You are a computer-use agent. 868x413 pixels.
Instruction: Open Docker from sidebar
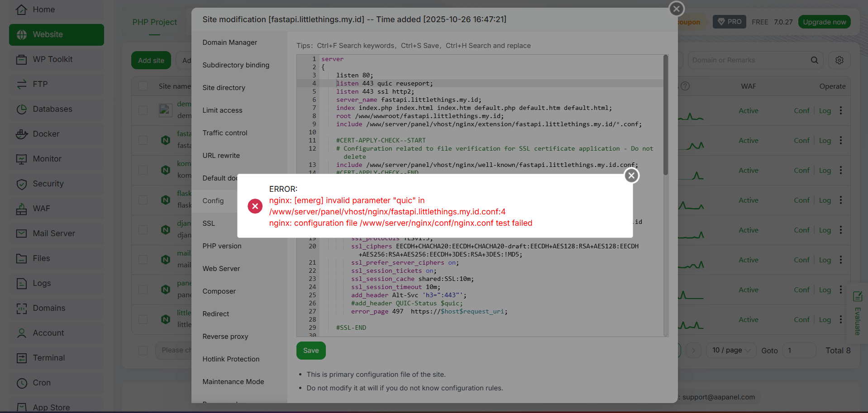point(57,134)
